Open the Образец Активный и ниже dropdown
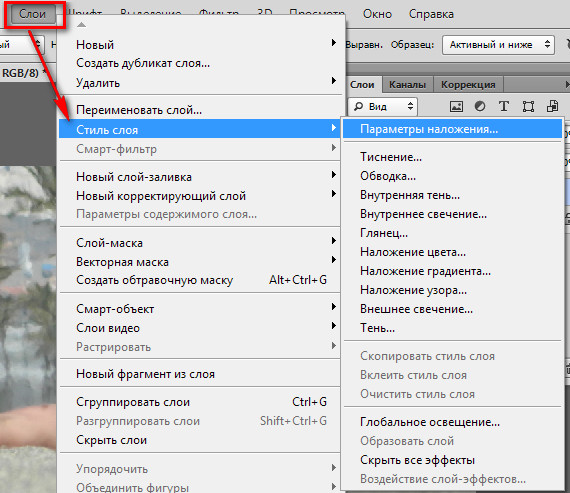This screenshot has height=493, width=570. coord(498,45)
